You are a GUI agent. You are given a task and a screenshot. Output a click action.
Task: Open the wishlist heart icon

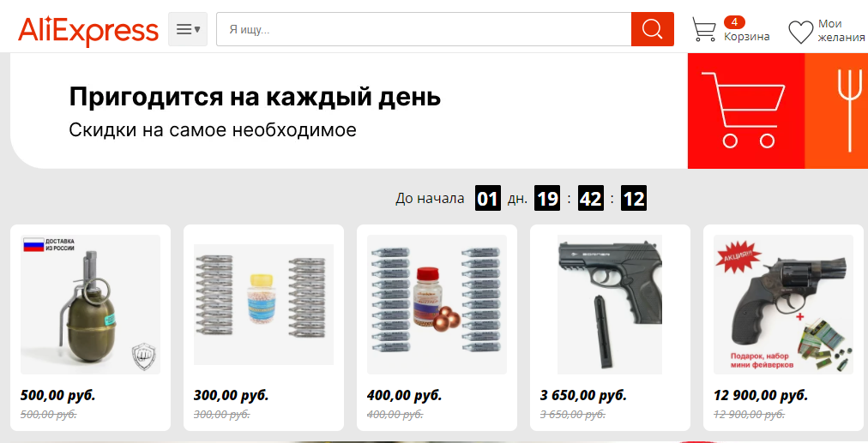(x=800, y=32)
